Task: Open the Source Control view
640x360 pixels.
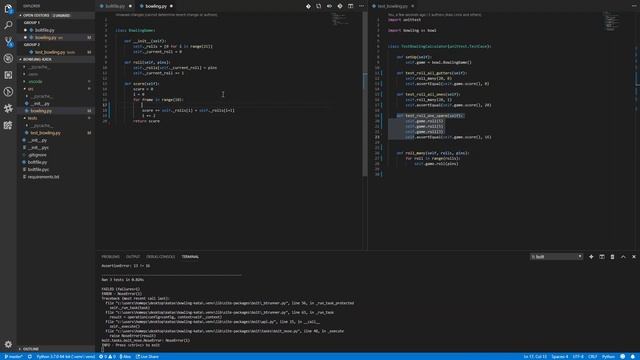Action: point(8,42)
